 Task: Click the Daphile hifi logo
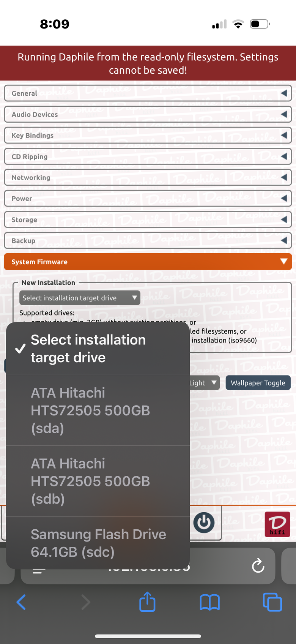[x=277, y=524]
